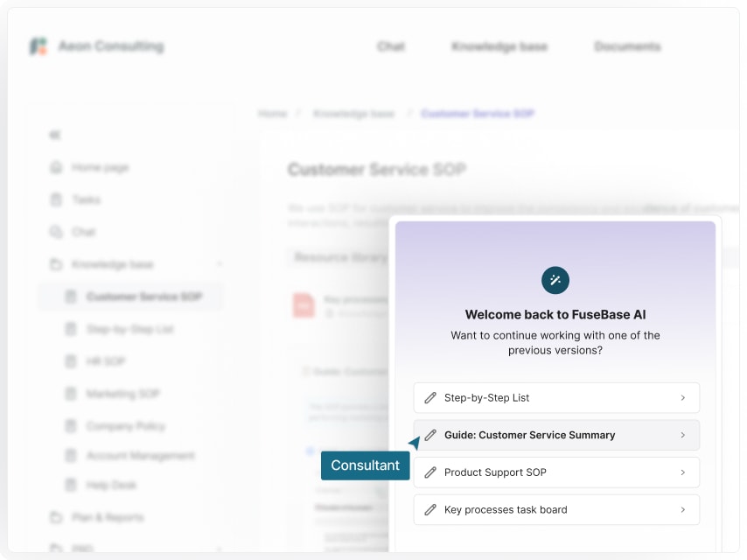Switch to the Chat tab in top navigation
Viewport: 747px width, 560px height.
click(391, 46)
